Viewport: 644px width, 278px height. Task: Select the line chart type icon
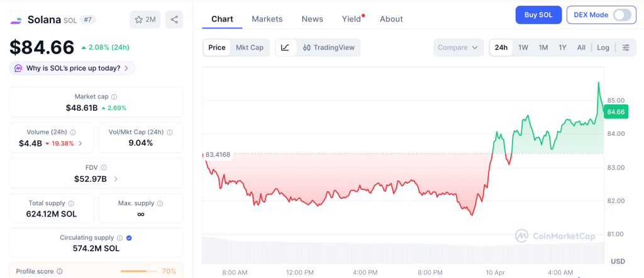[x=285, y=48]
